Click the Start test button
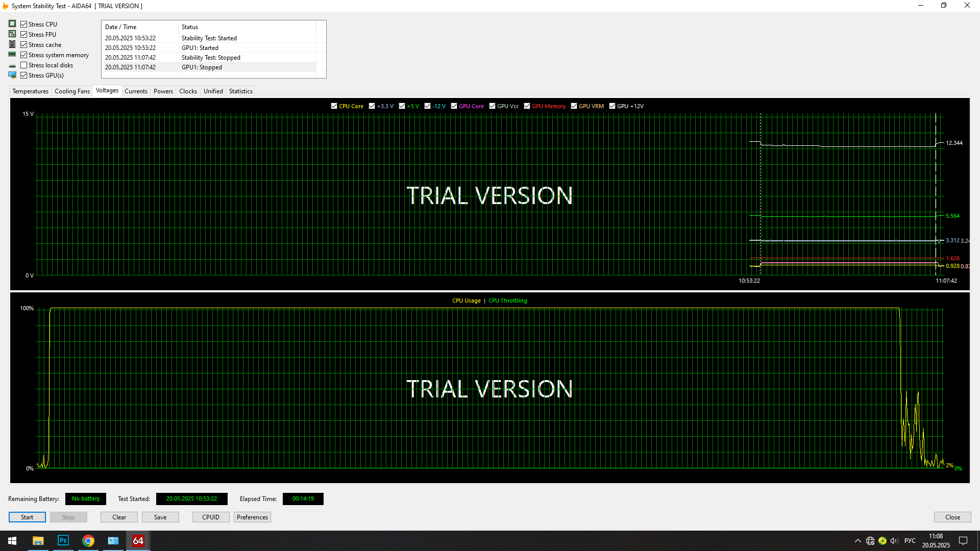980x551 pixels. click(27, 517)
